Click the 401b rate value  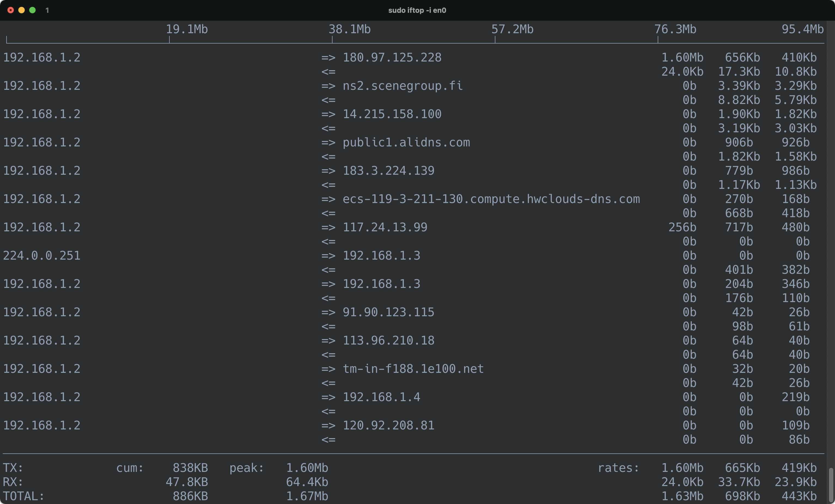pos(739,270)
